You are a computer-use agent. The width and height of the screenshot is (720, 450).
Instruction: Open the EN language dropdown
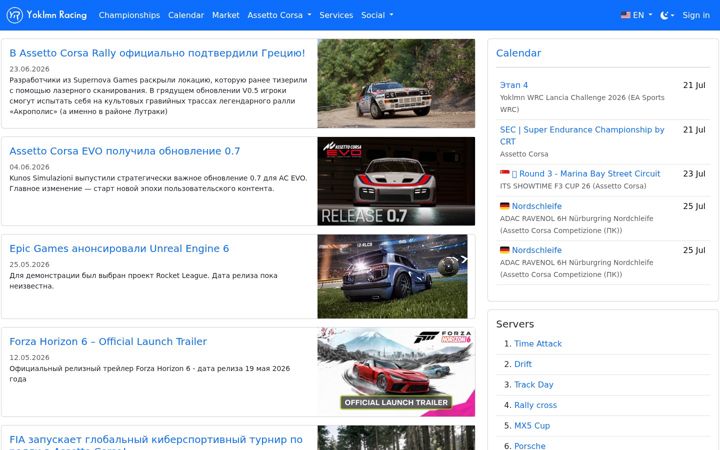point(636,15)
